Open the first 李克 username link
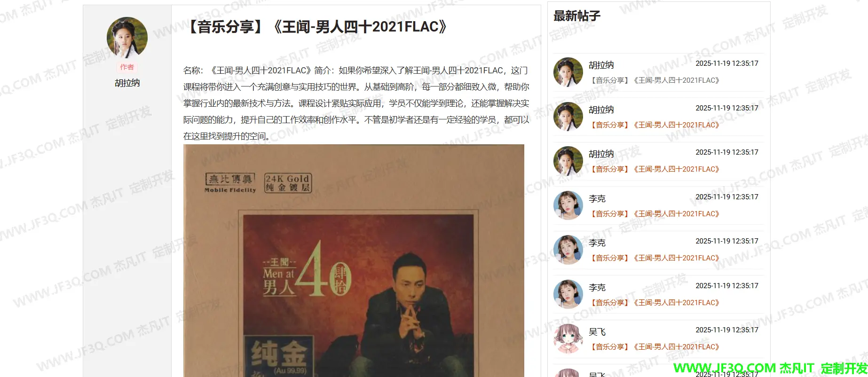 pyautogui.click(x=597, y=199)
